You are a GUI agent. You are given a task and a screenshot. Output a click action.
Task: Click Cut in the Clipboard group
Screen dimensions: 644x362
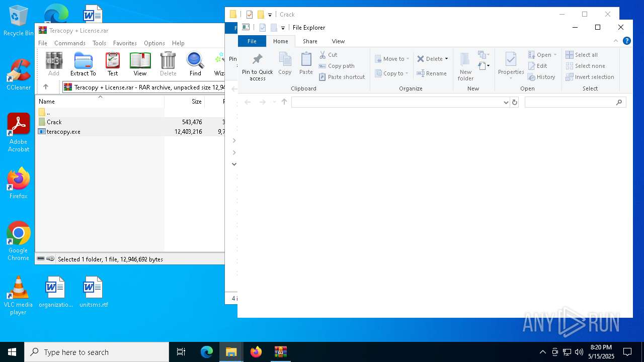(328, 55)
